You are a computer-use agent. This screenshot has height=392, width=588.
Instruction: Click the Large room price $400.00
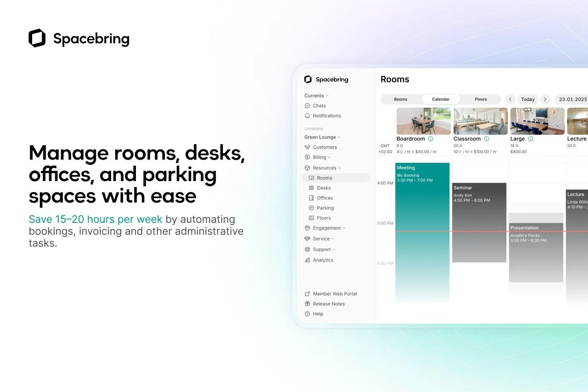[x=518, y=152]
